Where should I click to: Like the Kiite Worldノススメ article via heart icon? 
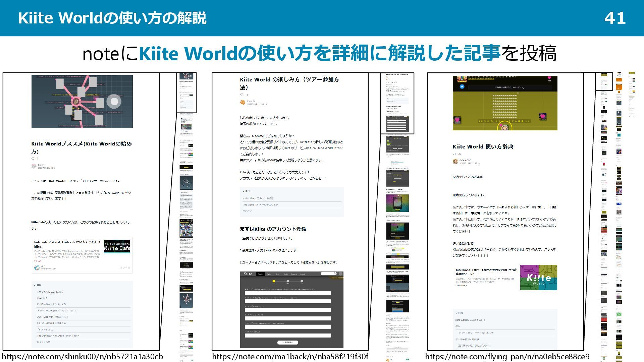click(33, 159)
